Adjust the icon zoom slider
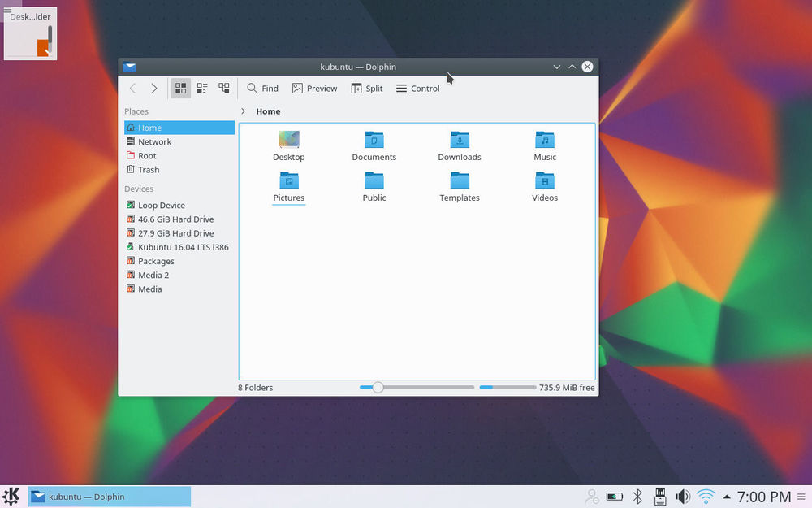Screen dimensions: 812x508 (378, 388)
